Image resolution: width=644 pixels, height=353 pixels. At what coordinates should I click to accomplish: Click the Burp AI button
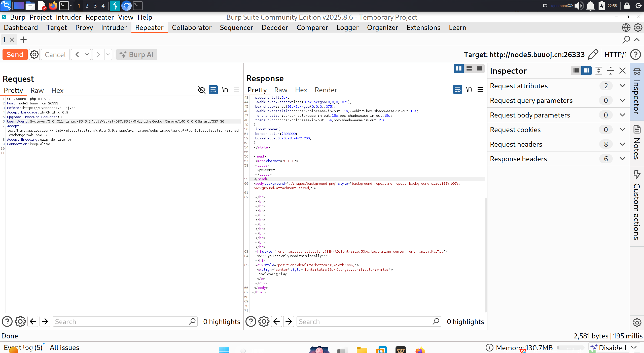pyautogui.click(x=137, y=55)
